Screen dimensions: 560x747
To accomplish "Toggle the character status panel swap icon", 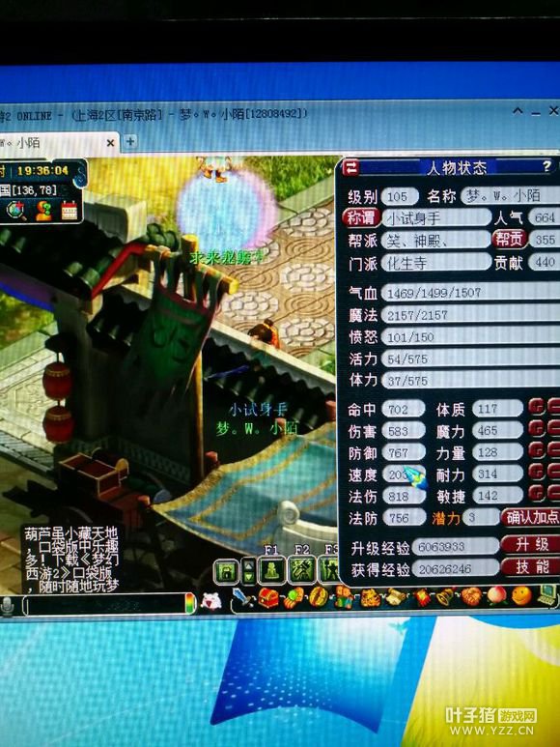I will coord(351,167).
